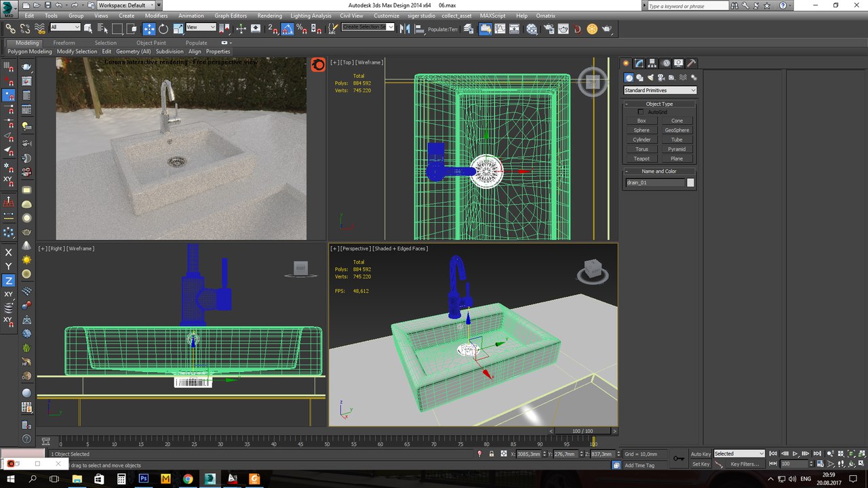The width and height of the screenshot is (868, 488).
Task: Enable the AutoGrid checkbox
Action: pyautogui.click(x=641, y=112)
